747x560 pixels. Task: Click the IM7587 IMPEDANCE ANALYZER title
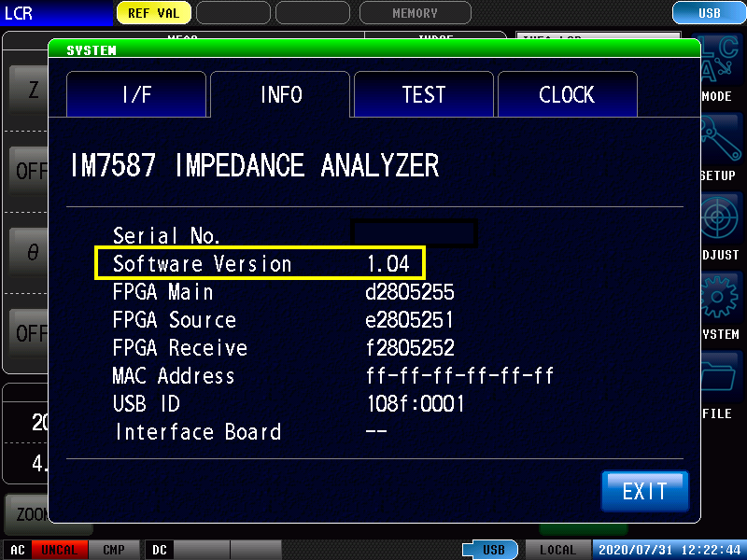254,165
